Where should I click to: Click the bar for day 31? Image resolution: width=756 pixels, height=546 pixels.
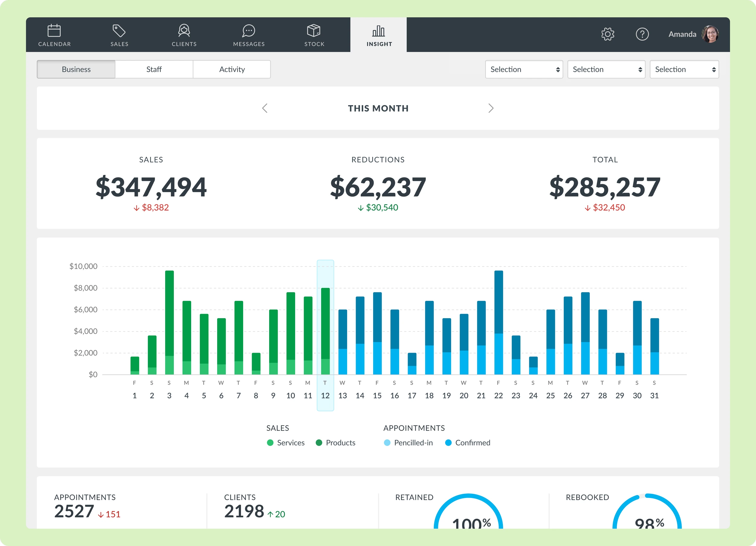point(655,347)
